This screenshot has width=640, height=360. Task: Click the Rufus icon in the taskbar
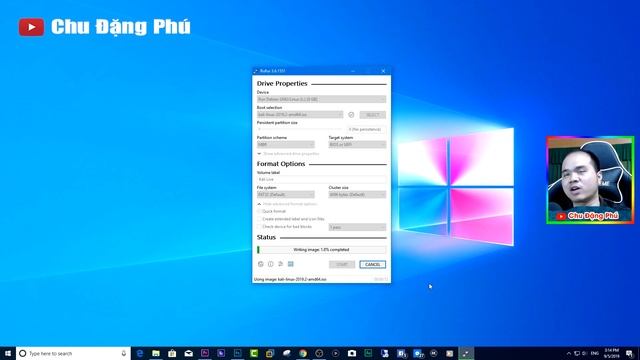(466, 353)
